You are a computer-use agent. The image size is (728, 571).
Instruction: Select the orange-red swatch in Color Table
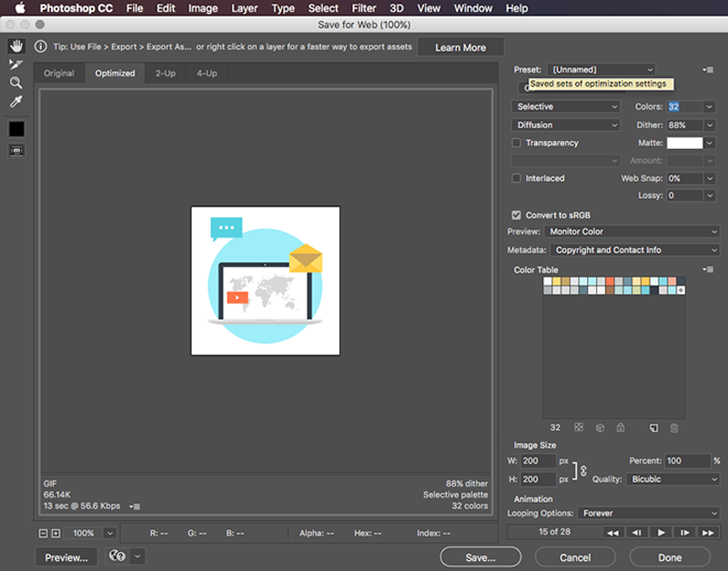pyautogui.click(x=610, y=281)
